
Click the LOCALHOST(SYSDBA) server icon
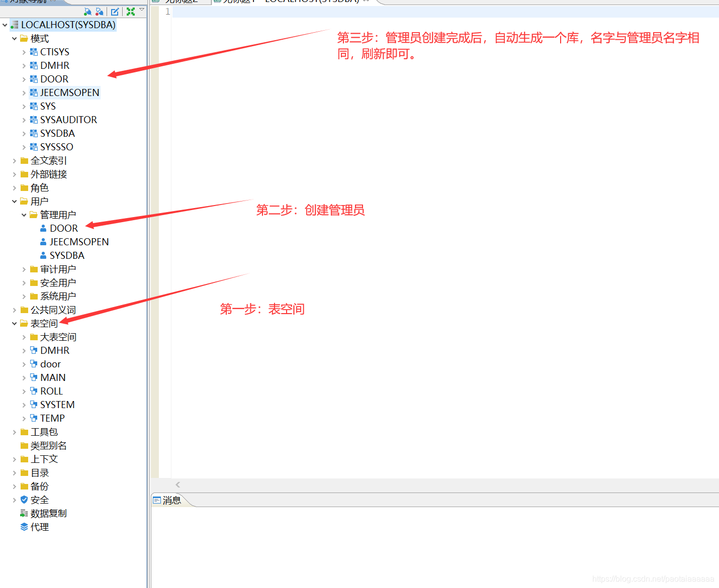click(x=14, y=25)
